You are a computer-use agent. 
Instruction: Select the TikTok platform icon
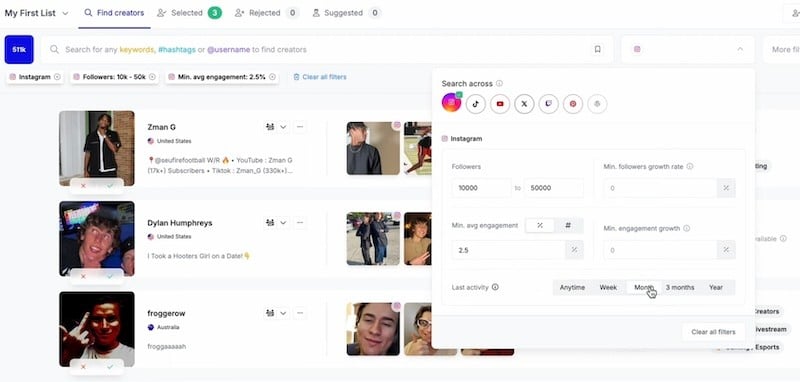tap(476, 104)
